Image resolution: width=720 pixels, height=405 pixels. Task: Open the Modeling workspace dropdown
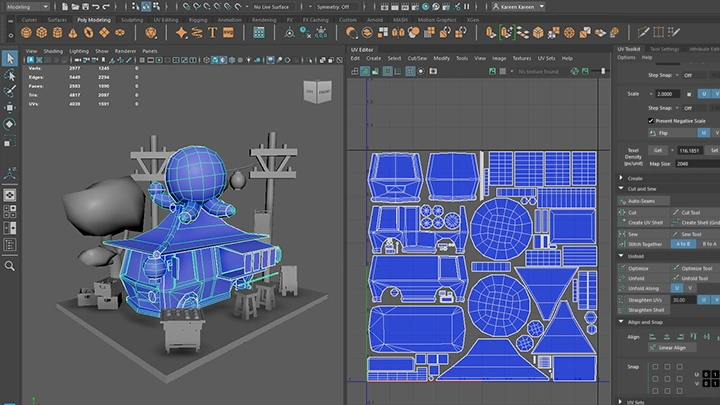[31, 6]
